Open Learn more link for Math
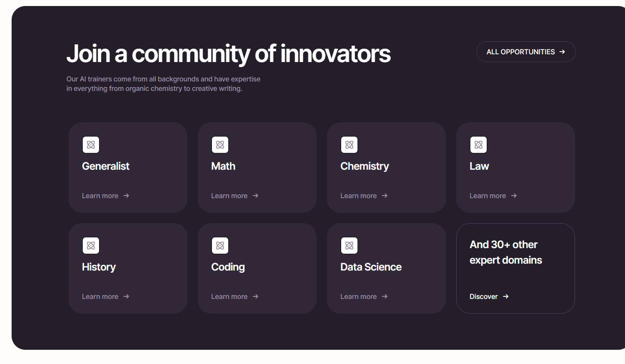This screenshot has width=625, height=364. (235, 196)
